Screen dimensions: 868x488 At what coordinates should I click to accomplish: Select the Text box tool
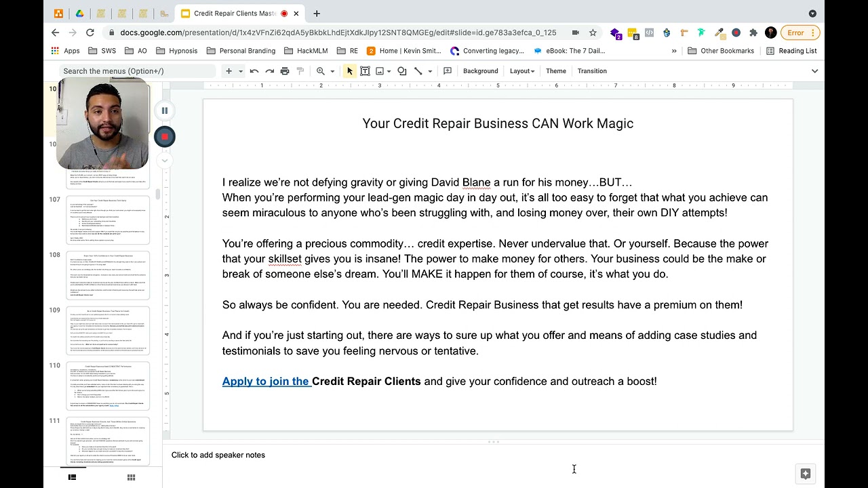click(x=365, y=71)
